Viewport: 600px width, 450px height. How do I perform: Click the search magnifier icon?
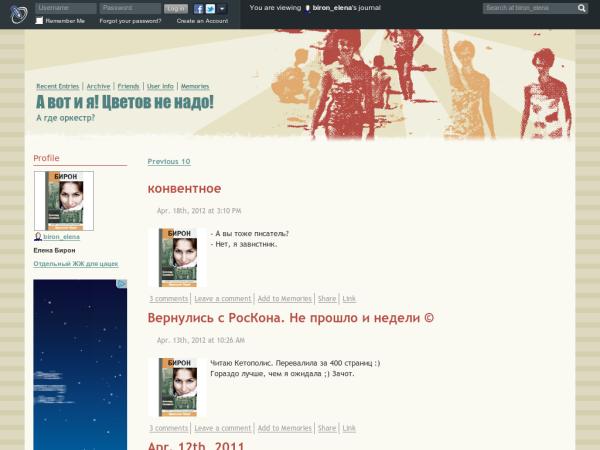click(582, 8)
